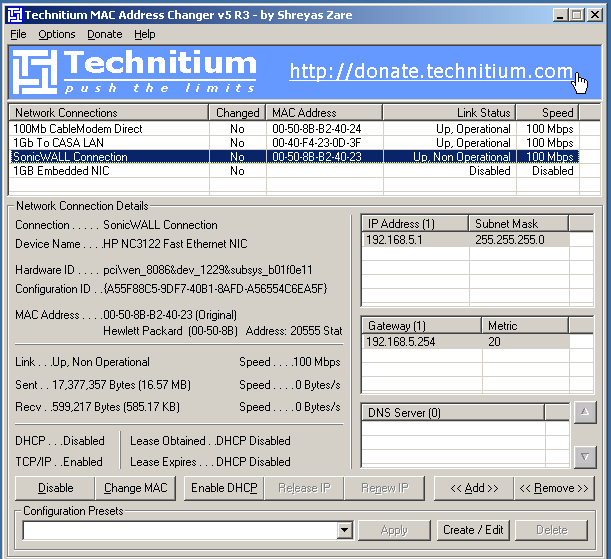Image resolution: width=611 pixels, height=559 pixels.
Task: Click the << Remove >> button
Action: pos(554,488)
